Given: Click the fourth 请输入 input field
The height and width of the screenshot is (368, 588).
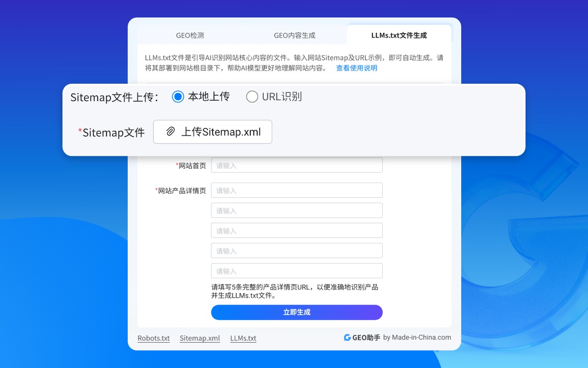Looking at the screenshot, I should coord(296,250).
